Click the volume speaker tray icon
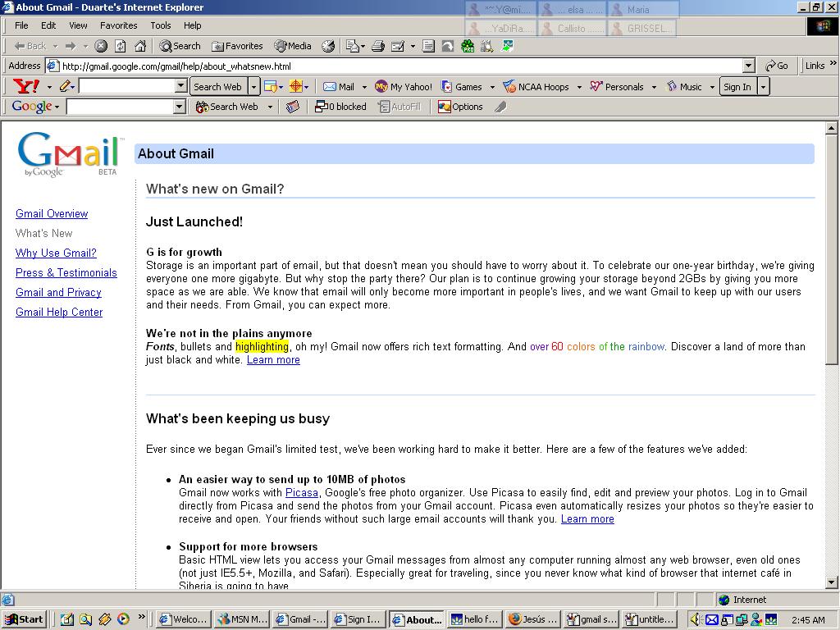840x630 pixels. tap(696, 619)
